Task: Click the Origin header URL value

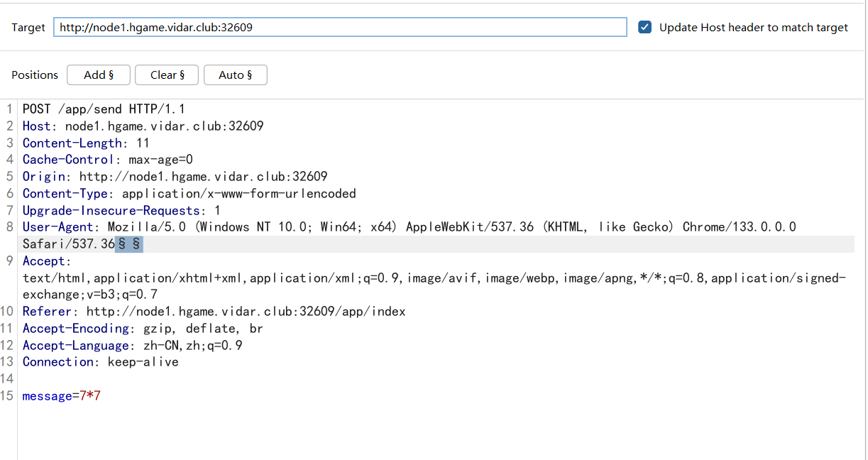Action: pos(203,177)
